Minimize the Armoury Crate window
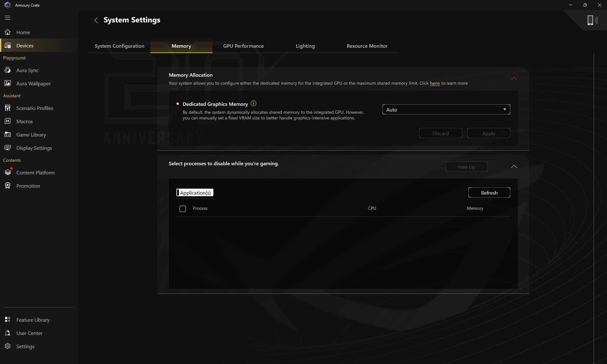Image resolution: width=607 pixels, height=364 pixels. [x=571, y=5]
